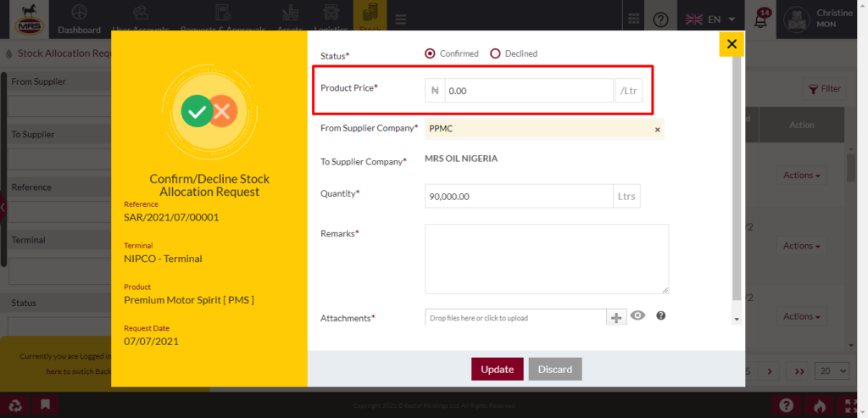
Task: Open the EN language dropdown
Action: coord(711,20)
